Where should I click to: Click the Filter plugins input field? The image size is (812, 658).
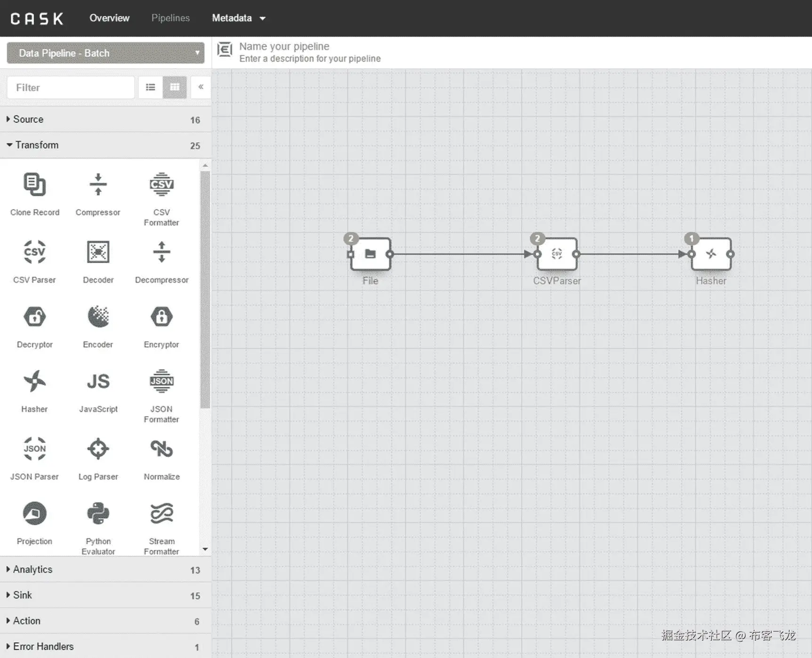click(71, 88)
